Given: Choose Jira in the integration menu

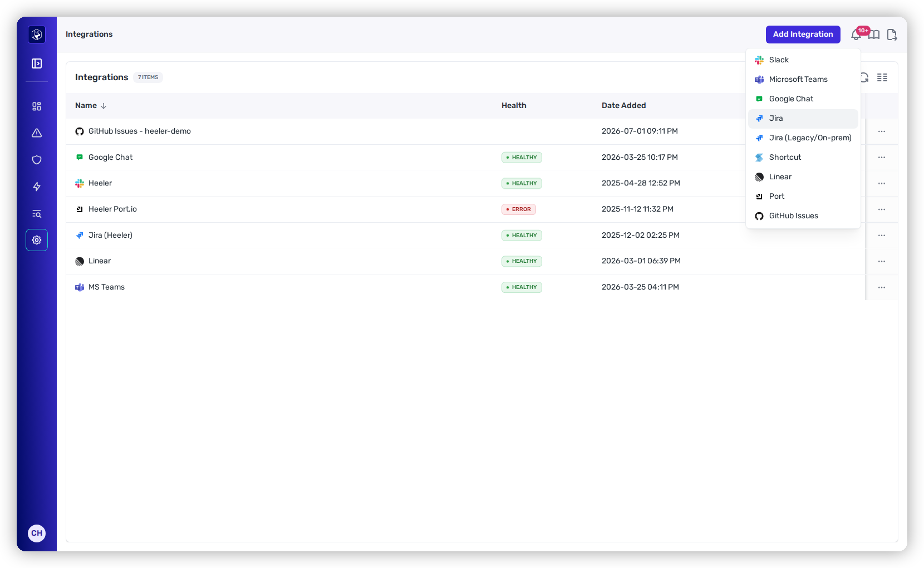Looking at the screenshot, I should click(x=803, y=119).
